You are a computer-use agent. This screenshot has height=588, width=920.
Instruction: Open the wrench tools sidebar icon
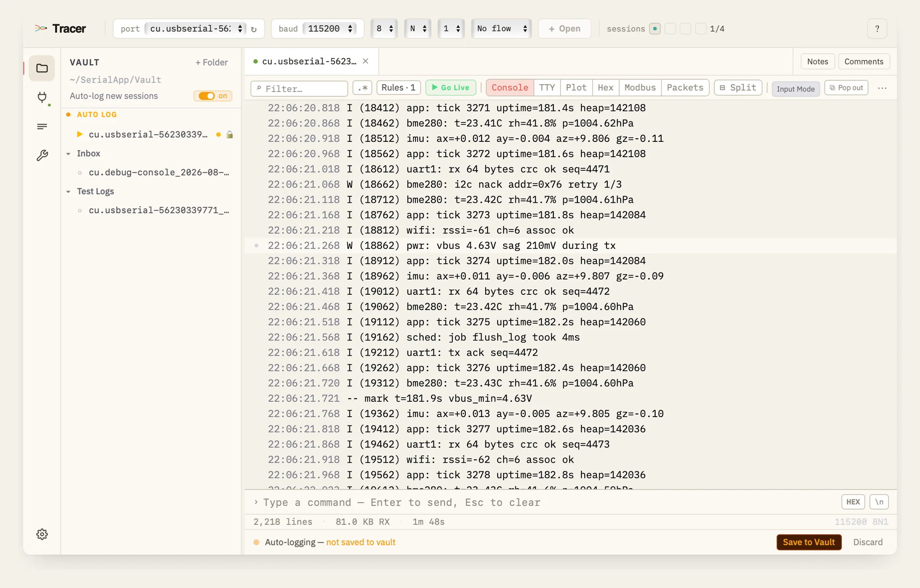point(42,155)
